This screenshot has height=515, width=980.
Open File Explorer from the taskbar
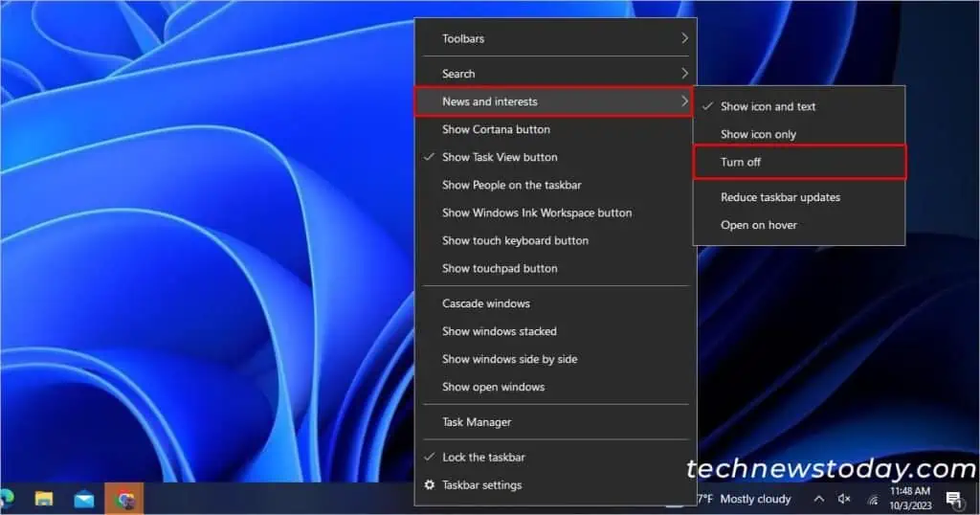(x=44, y=499)
